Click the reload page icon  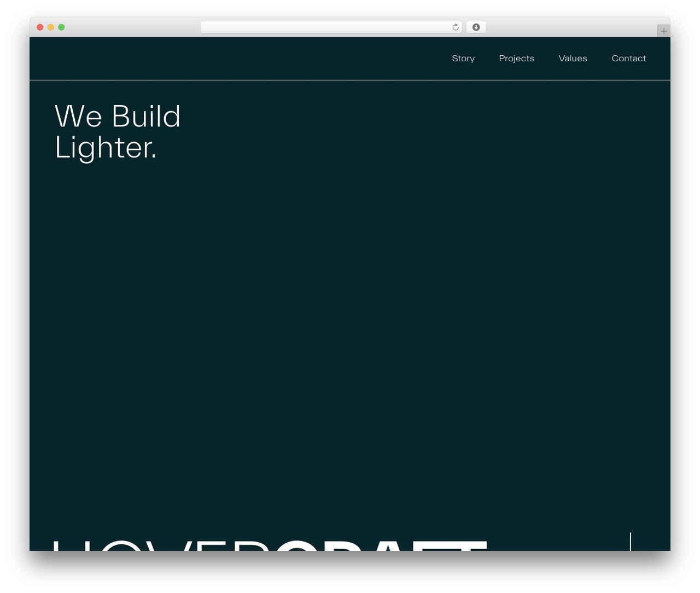tap(455, 27)
